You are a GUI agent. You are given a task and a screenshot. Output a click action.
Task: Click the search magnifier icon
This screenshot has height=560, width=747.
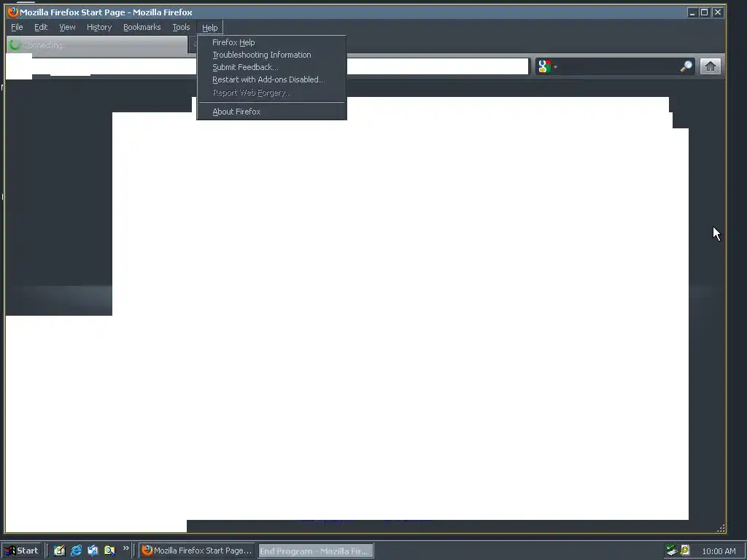coord(686,66)
